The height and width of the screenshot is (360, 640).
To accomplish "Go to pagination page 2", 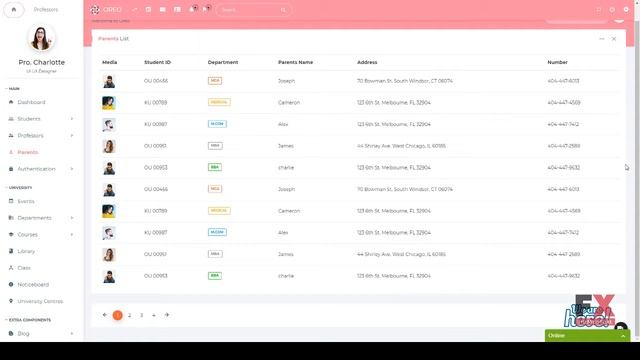I will click(x=129, y=315).
